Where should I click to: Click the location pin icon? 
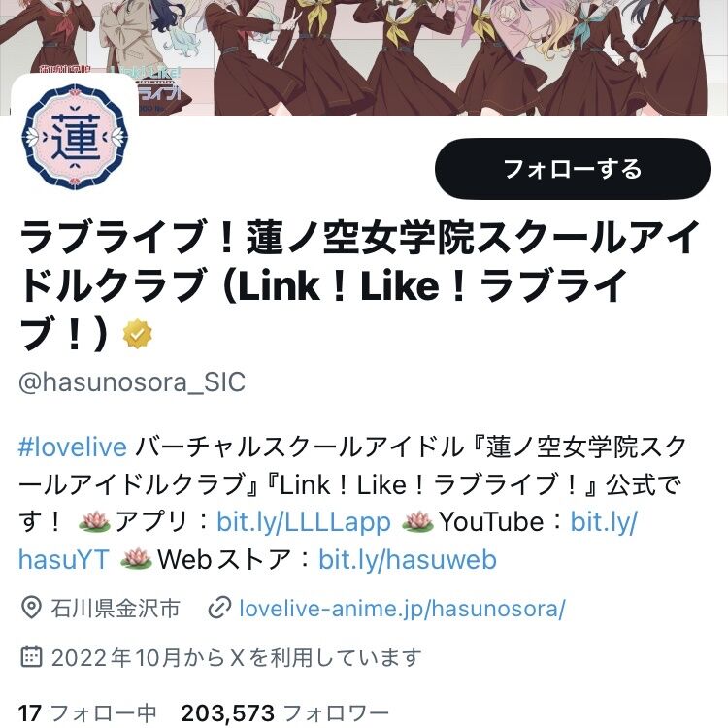(32, 608)
